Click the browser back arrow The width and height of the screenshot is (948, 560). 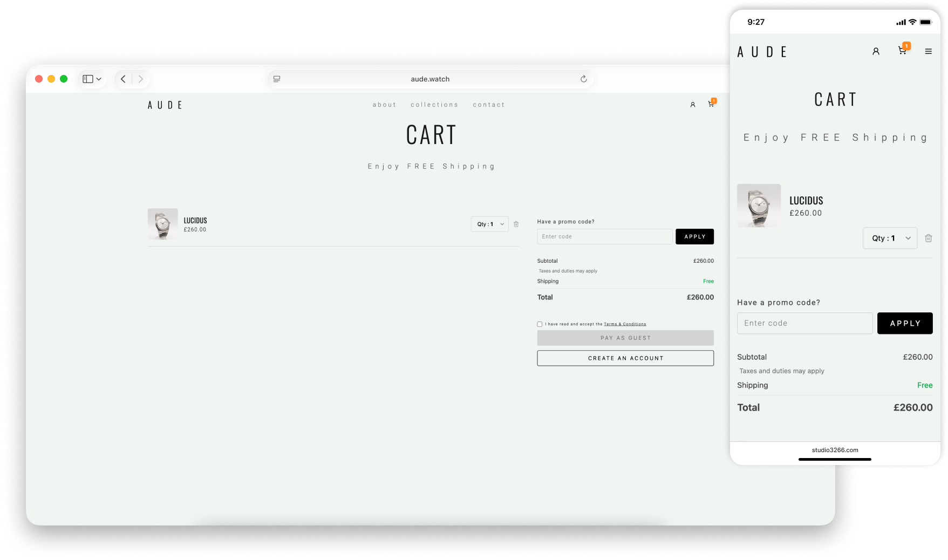coord(123,79)
